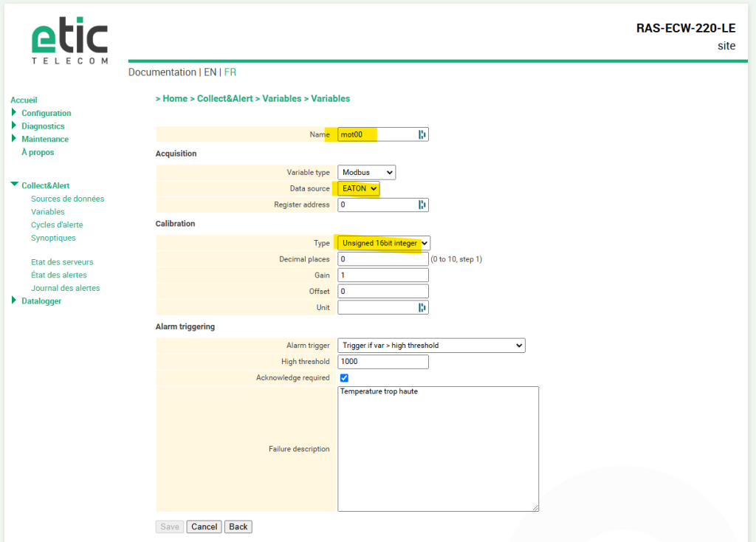This screenshot has width=756, height=542.
Task: Click the Datalogger menu label
Action: (x=41, y=301)
